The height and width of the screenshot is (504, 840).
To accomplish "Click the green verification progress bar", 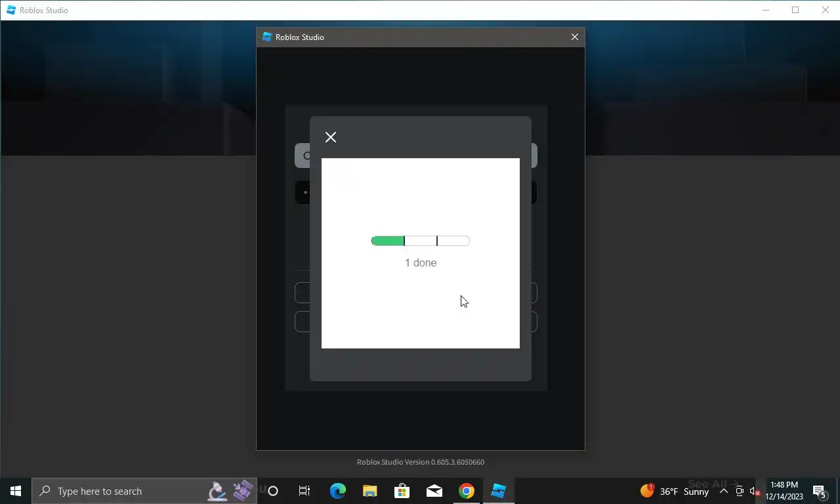I will click(x=421, y=241).
